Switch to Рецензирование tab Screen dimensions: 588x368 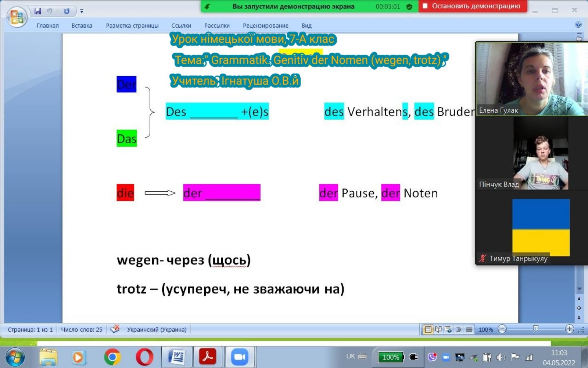(265, 26)
